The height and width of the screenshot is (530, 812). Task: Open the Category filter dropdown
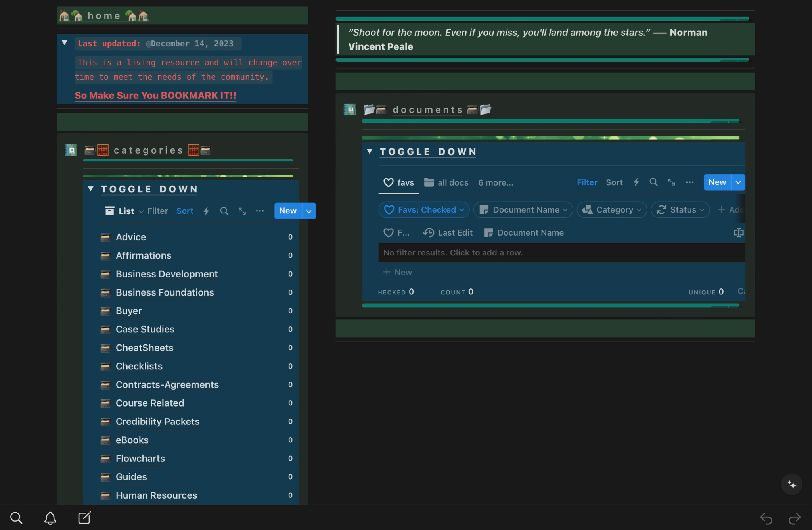(x=612, y=210)
